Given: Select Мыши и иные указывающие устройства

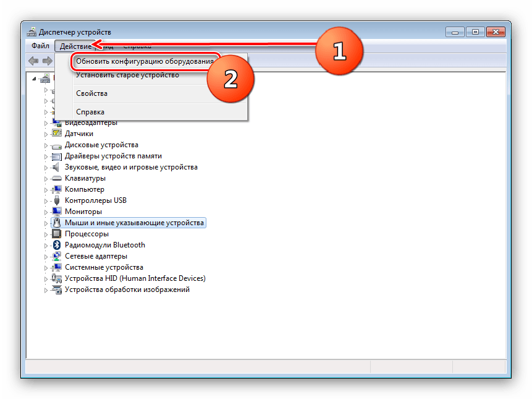Looking at the screenshot, I should point(134,223).
